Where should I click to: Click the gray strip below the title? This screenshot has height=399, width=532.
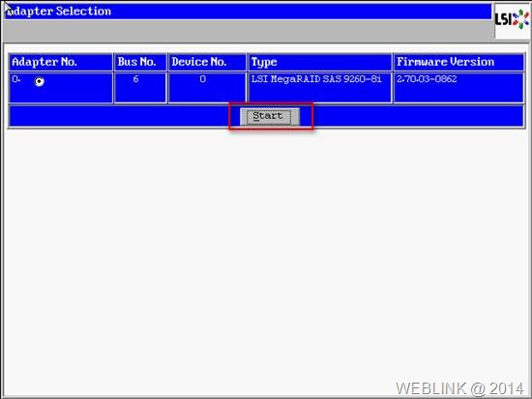click(249, 31)
